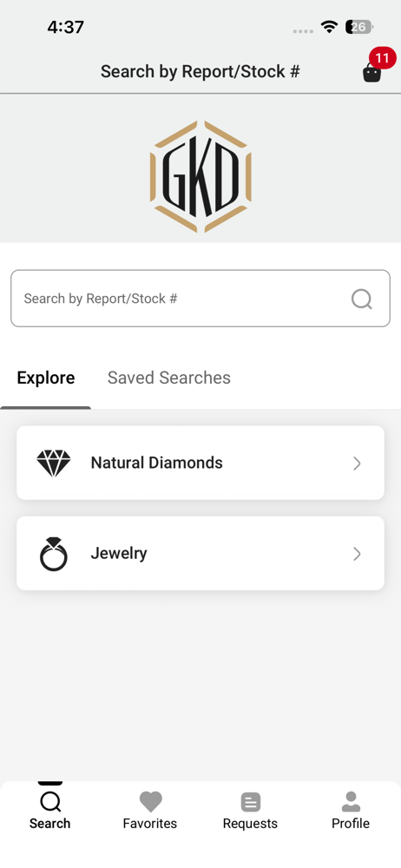Image resolution: width=401 pixels, height=868 pixels.
Task: Tap the Profile person icon
Action: (x=351, y=801)
